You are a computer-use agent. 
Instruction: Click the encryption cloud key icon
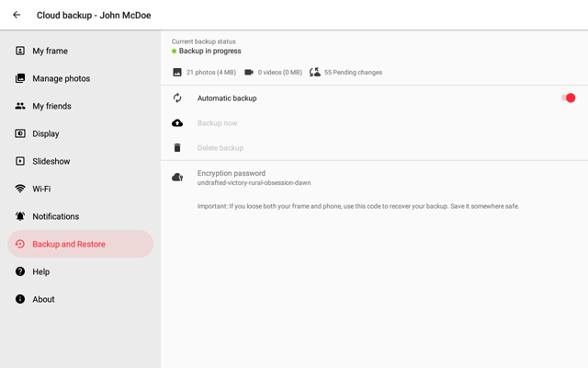[177, 177]
